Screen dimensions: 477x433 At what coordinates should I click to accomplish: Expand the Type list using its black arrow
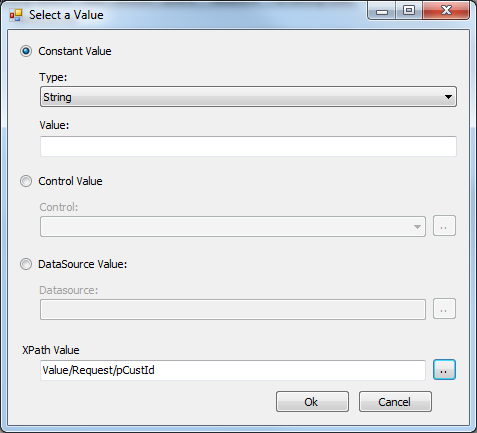point(448,97)
